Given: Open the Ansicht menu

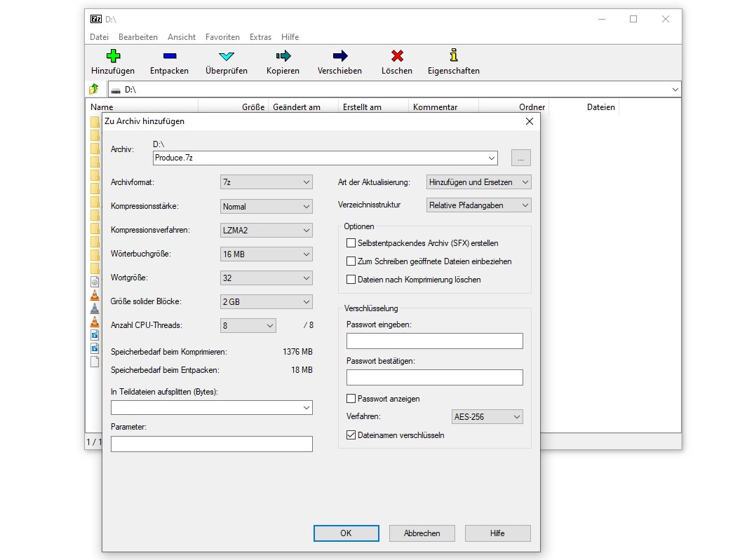Looking at the screenshot, I should click(x=182, y=37).
